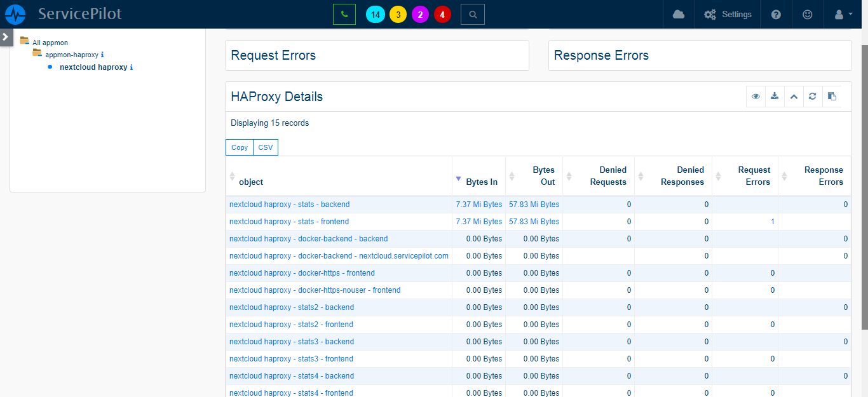Click the Copy table button
This screenshot has height=397, width=868.
[240, 147]
